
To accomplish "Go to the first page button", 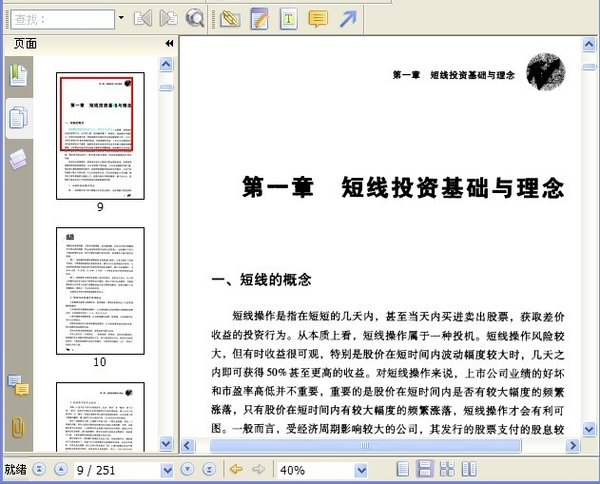I will 39,469.
